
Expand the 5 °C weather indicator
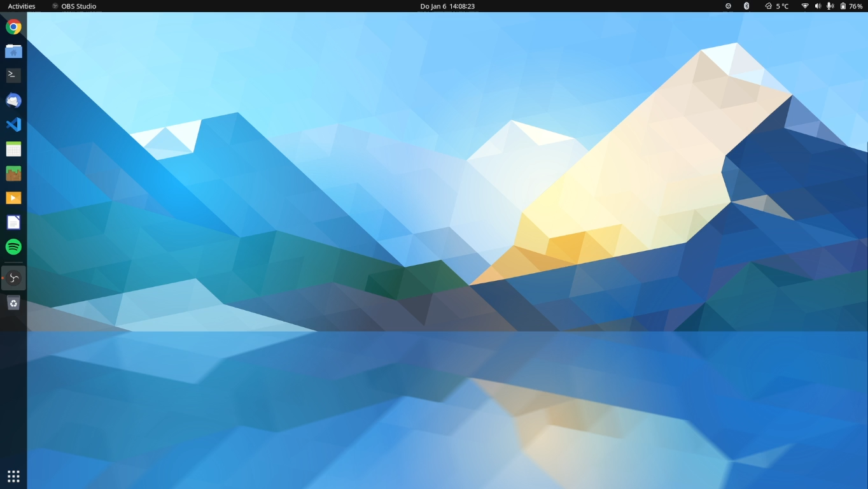click(x=777, y=6)
